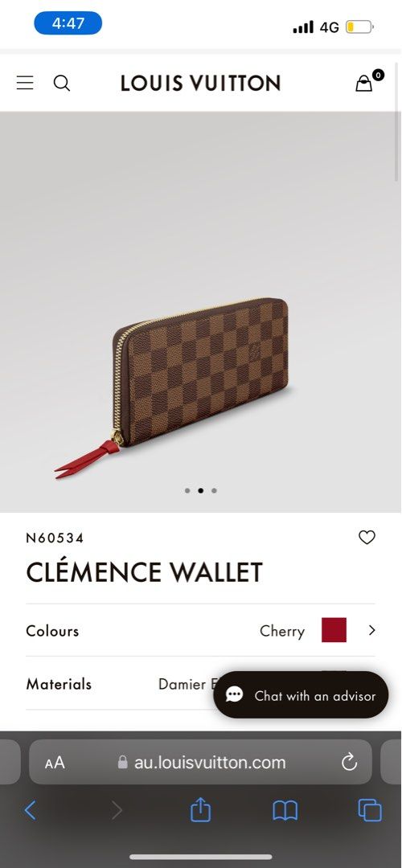Open the AA reader text options
Viewport: 402px width, 868px height.
55,763
